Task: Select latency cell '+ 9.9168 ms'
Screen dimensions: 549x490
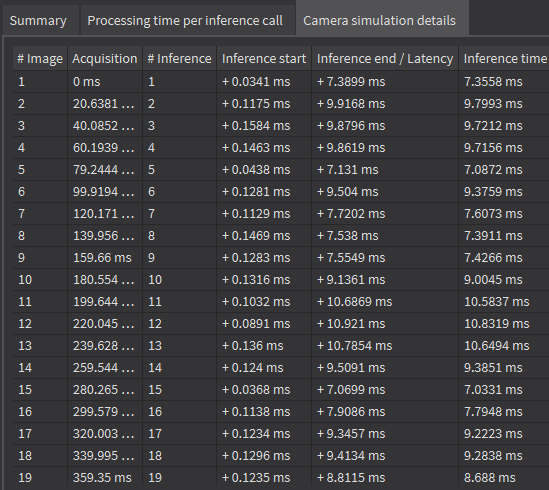Action: pyautogui.click(x=385, y=104)
